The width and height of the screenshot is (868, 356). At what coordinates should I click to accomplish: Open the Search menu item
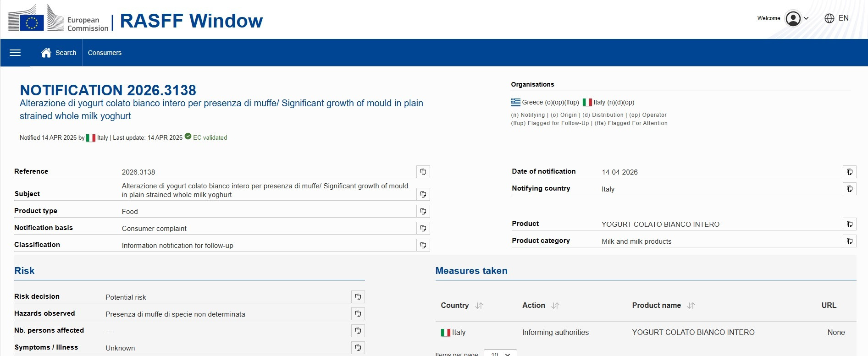tap(66, 53)
